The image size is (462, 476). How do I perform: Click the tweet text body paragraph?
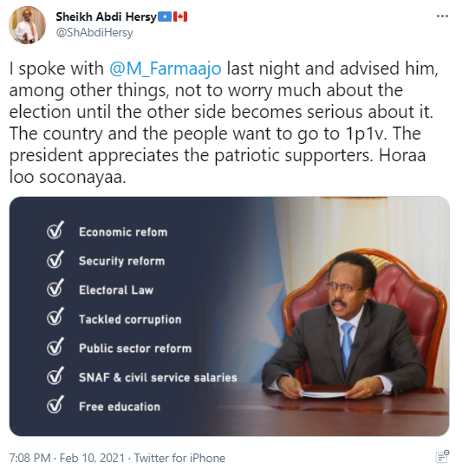click(x=224, y=122)
